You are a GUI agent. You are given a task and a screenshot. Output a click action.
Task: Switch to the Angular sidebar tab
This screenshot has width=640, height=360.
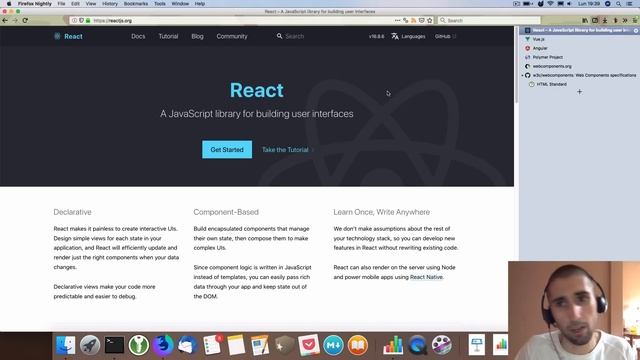point(580,48)
